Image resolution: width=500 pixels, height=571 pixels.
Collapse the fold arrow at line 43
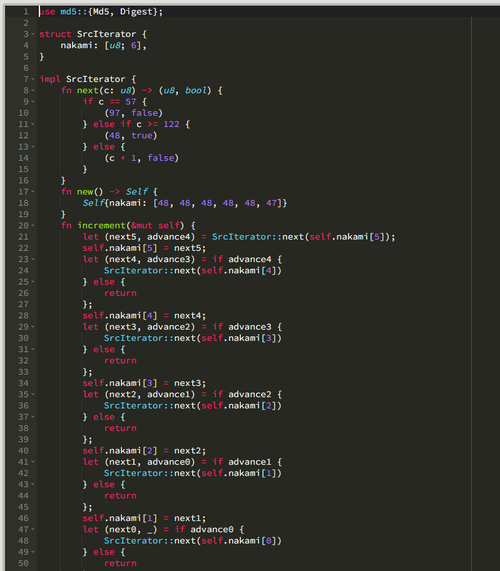pyautogui.click(x=33, y=484)
